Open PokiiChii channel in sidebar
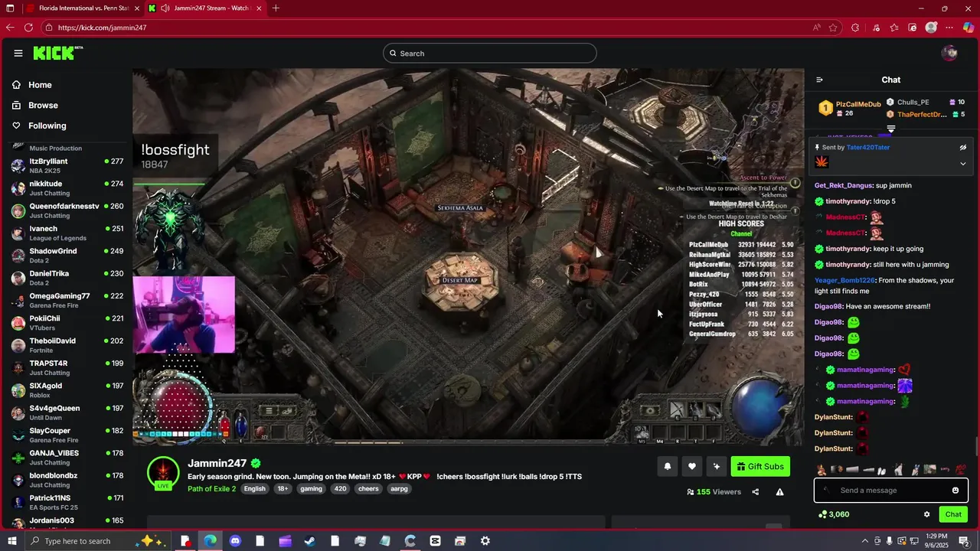980x551 pixels. (67, 323)
